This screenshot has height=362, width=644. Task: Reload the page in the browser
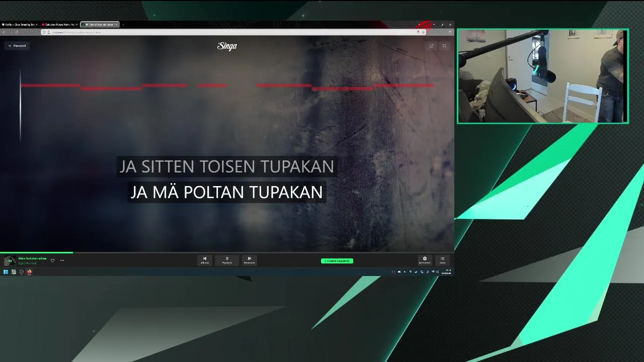coord(17,32)
